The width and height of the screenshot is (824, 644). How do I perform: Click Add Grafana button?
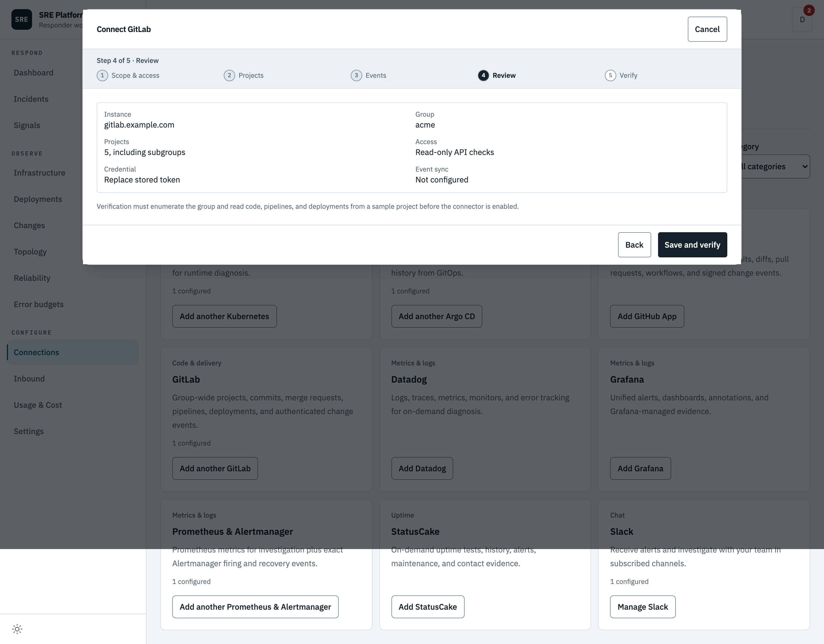pos(640,468)
